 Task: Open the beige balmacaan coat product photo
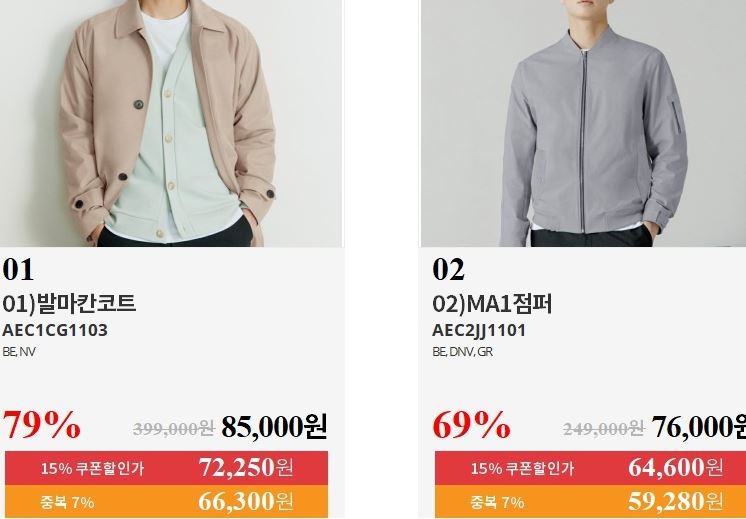[x=171, y=123]
